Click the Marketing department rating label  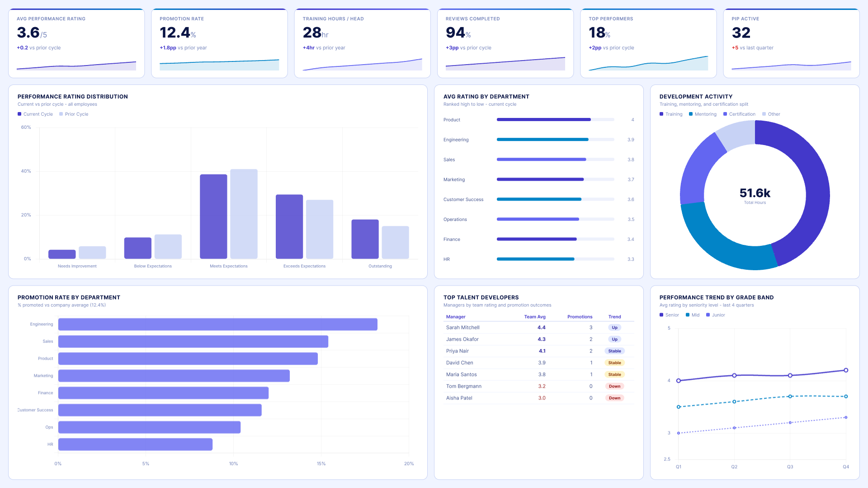(x=454, y=180)
